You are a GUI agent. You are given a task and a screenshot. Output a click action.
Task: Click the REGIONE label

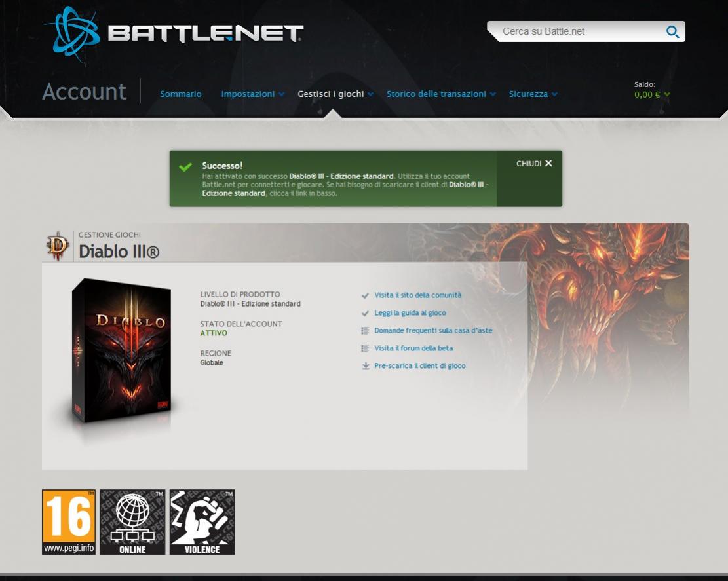[216, 353]
